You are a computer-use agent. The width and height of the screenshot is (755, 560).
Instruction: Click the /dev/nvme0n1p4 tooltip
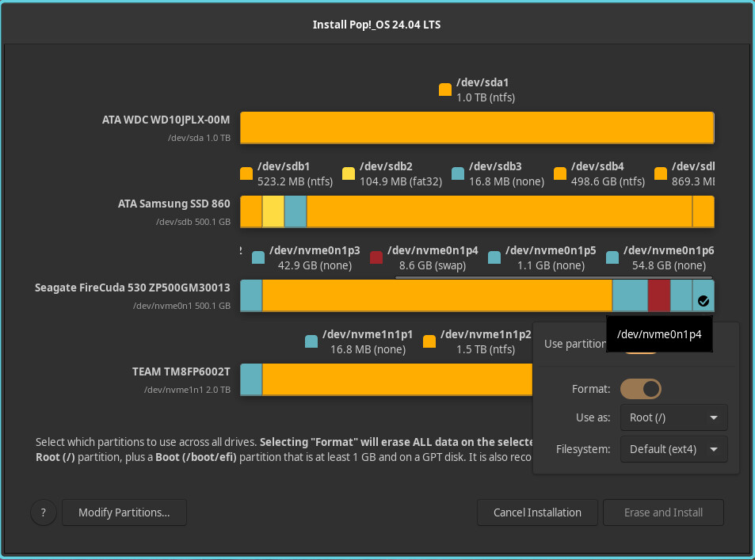(x=659, y=334)
